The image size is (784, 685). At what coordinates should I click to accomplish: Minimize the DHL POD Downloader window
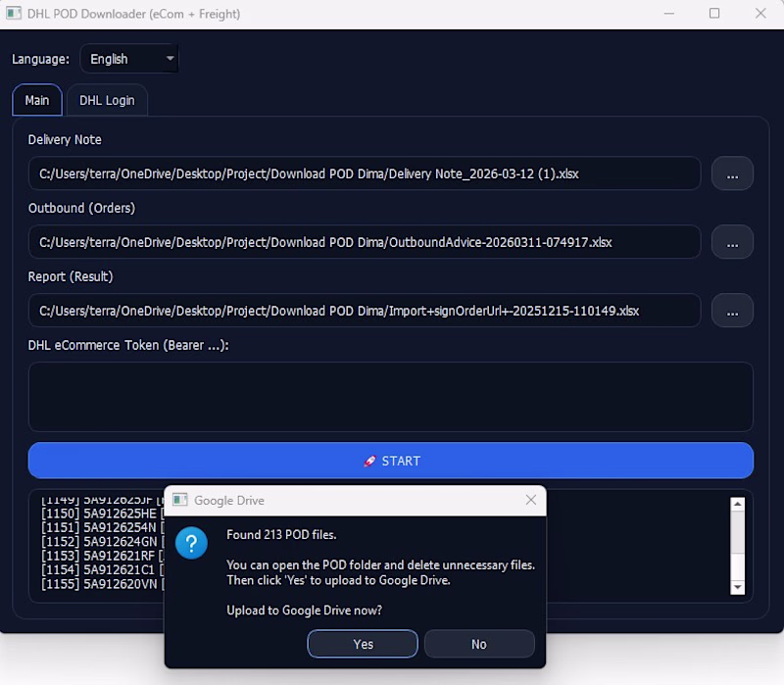669,14
